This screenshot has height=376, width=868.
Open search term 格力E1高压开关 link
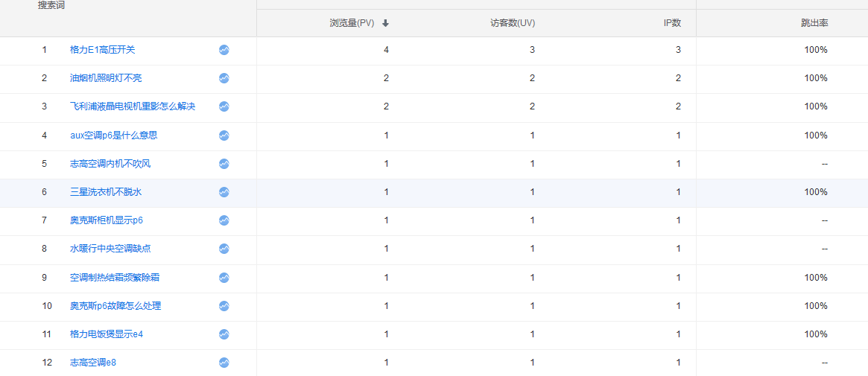(x=102, y=50)
